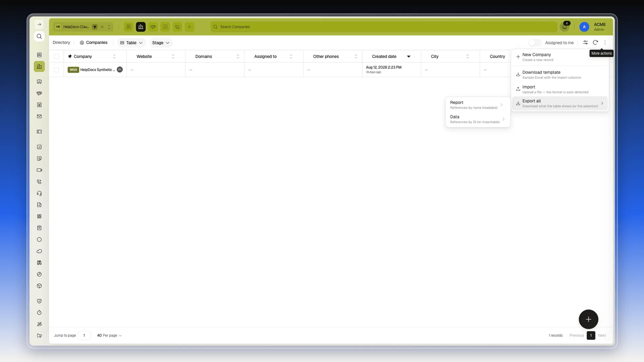Select Export all from the menu
The height and width of the screenshot is (362, 644).
click(x=560, y=103)
